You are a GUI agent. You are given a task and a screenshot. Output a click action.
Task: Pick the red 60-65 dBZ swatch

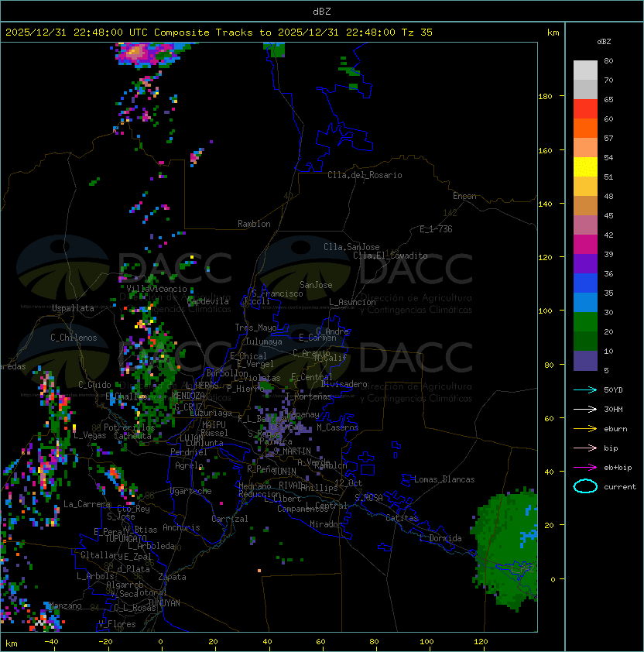point(585,109)
